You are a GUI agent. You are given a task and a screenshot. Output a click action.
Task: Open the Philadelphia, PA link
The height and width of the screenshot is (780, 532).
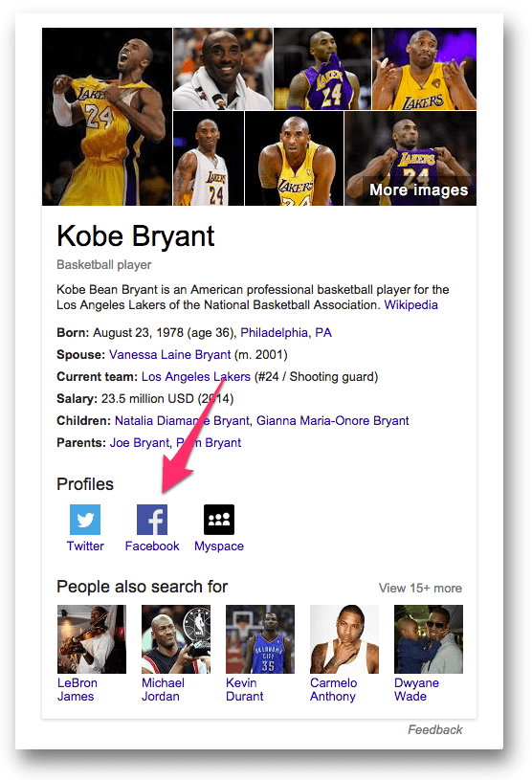[286, 333]
